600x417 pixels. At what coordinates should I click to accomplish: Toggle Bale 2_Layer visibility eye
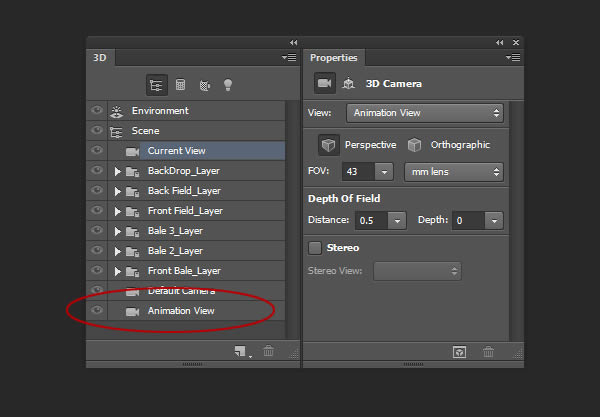pos(97,250)
